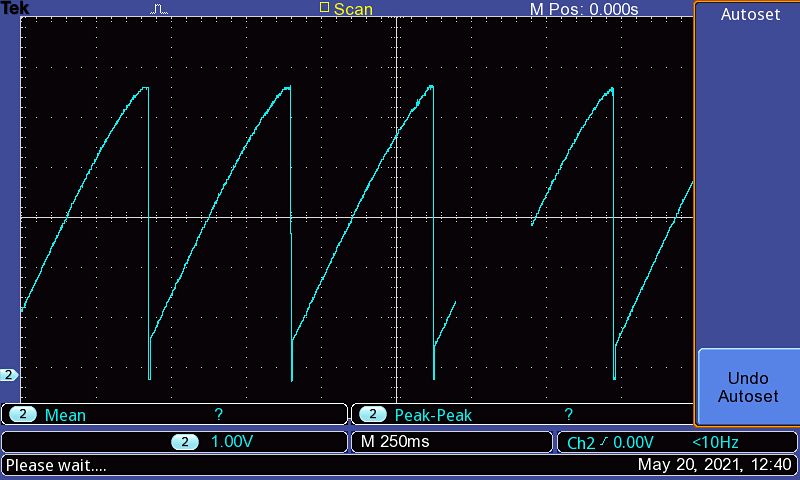Open the Peak-Peak measurement readout
The width and height of the screenshot is (800, 480).
(x=433, y=415)
